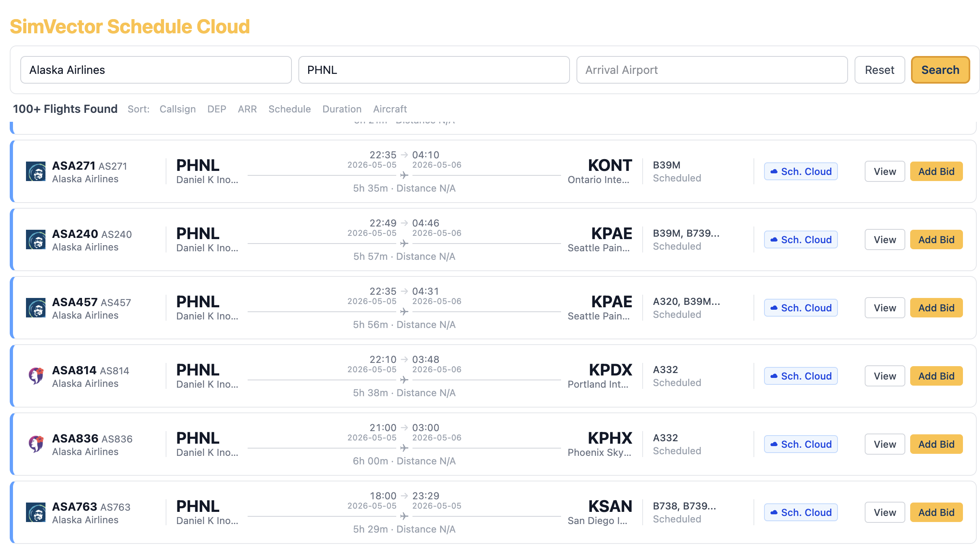Click the plane icon on ASA836 route line
This screenshot has height=548, width=980.
coord(404,448)
